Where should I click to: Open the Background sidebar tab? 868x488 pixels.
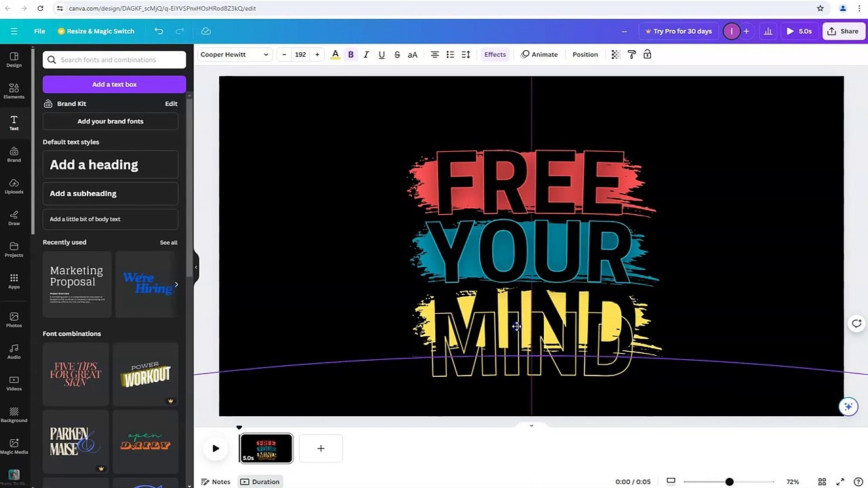(14, 415)
